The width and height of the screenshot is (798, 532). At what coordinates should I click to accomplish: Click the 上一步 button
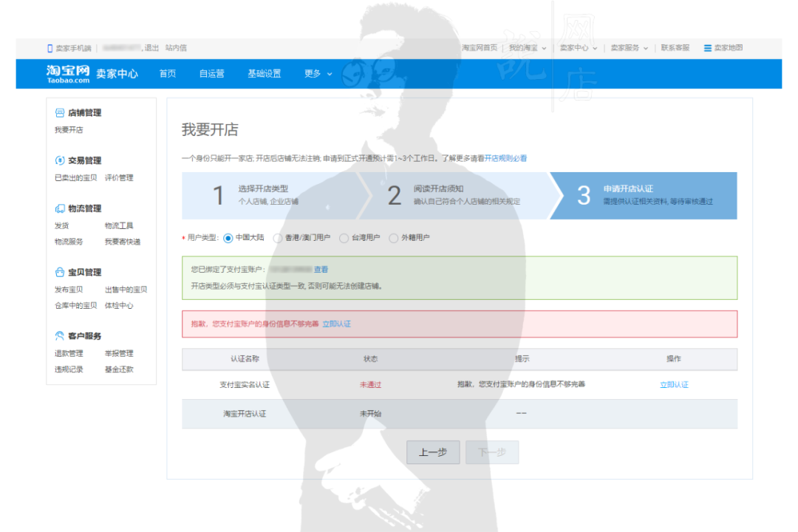[433, 452]
